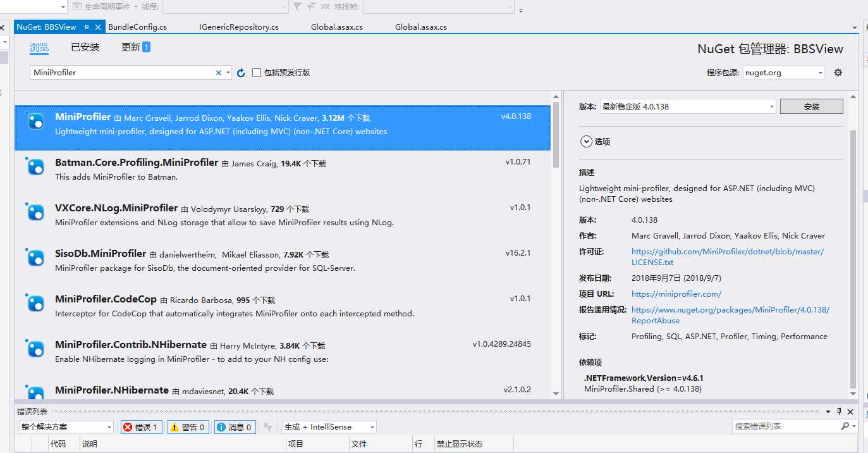Toggle the Messages 0 filter button

tap(235, 427)
